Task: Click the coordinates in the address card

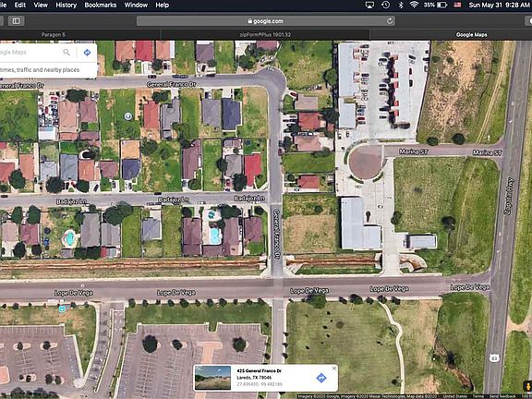Action: tap(260, 384)
